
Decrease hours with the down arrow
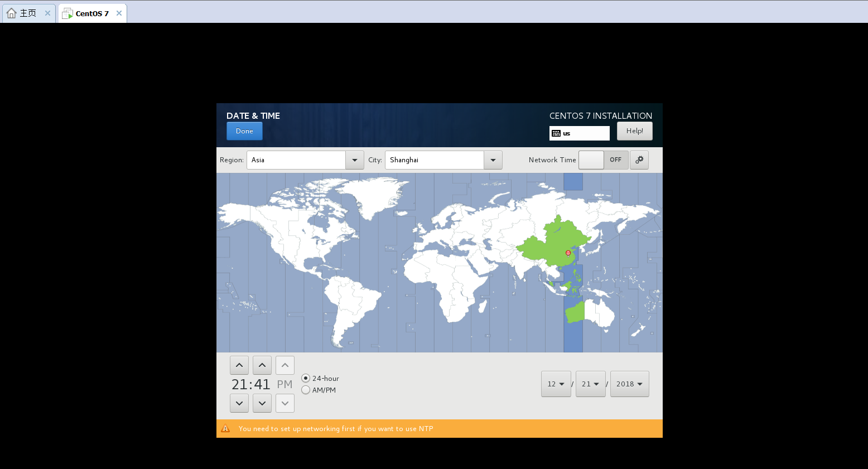[x=239, y=403]
